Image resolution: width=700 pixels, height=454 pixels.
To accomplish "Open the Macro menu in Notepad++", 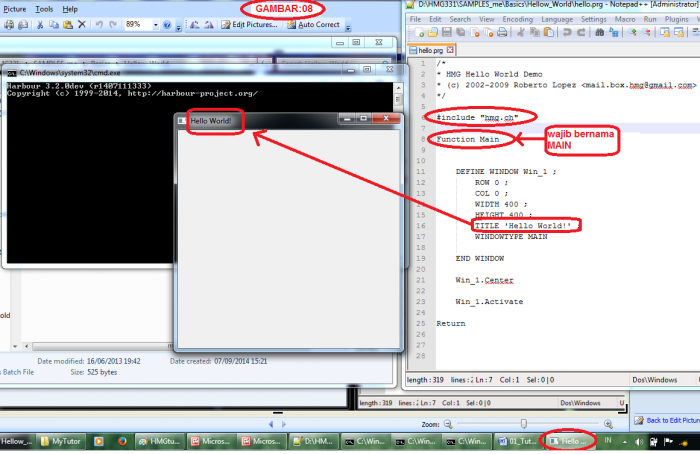I will coord(625,19).
